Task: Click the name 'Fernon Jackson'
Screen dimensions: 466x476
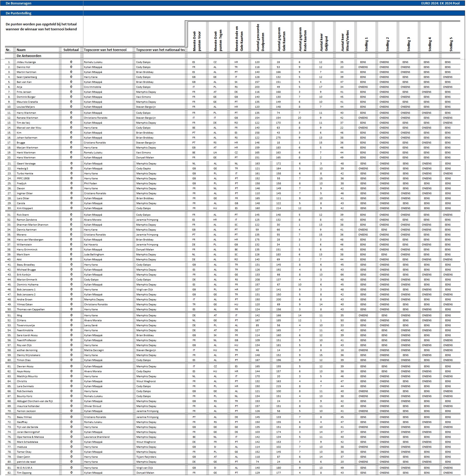Action: click(26, 411)
